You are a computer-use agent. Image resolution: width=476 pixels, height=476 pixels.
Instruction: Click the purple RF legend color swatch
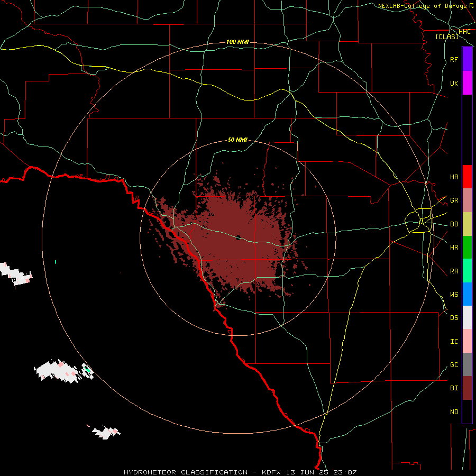click(467, 59)
